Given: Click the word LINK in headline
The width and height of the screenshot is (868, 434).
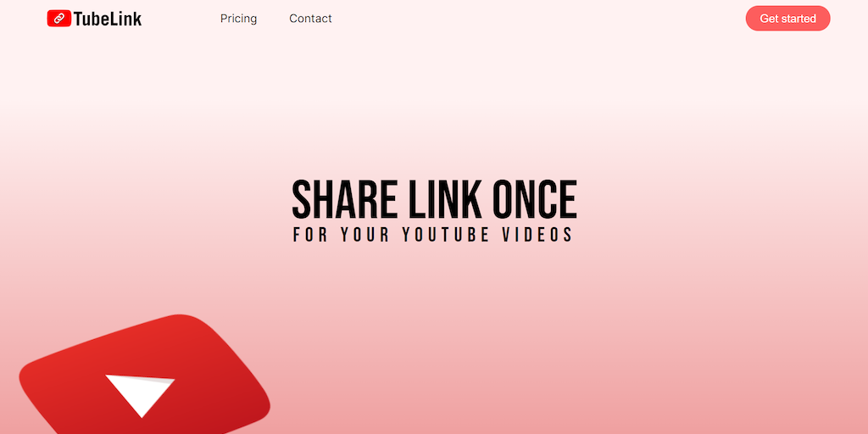Looking at the screenshot, I should click(x=446, y=199).
